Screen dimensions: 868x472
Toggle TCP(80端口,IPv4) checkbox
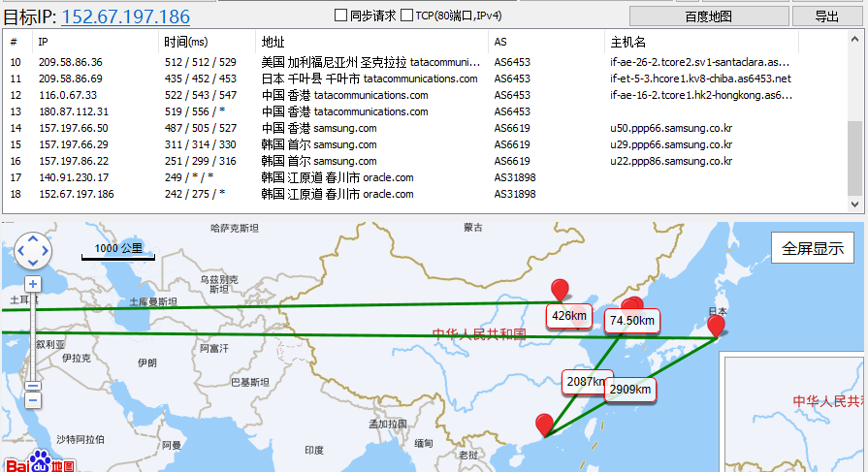click(407, 16)
